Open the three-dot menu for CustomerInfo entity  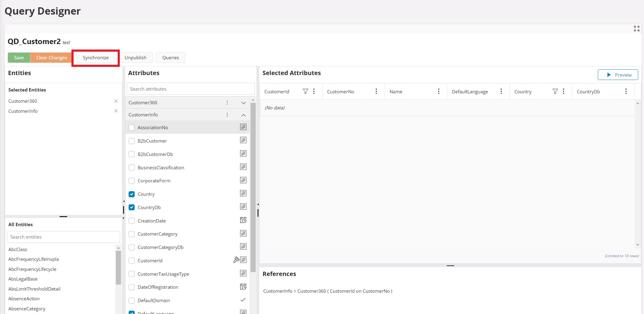tap(227, 115)
